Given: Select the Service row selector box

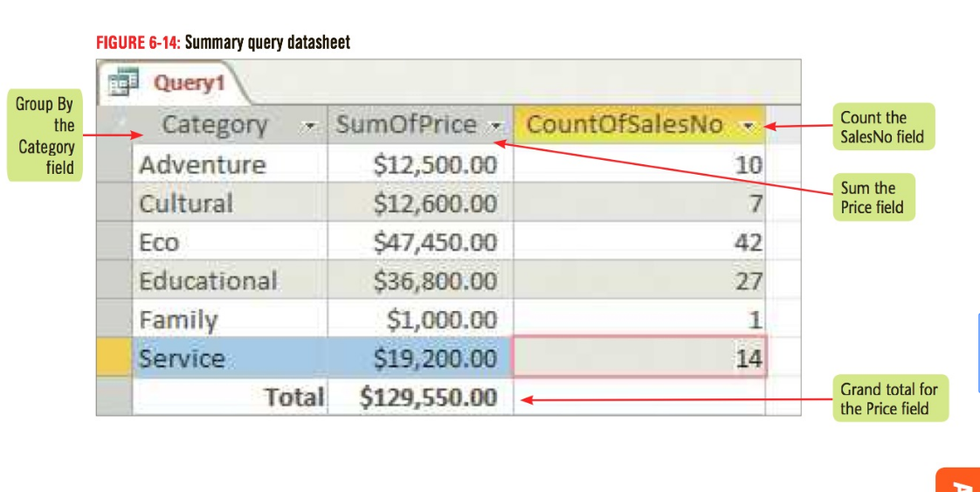Looking at the screenshot, I should tap(114, 357).
